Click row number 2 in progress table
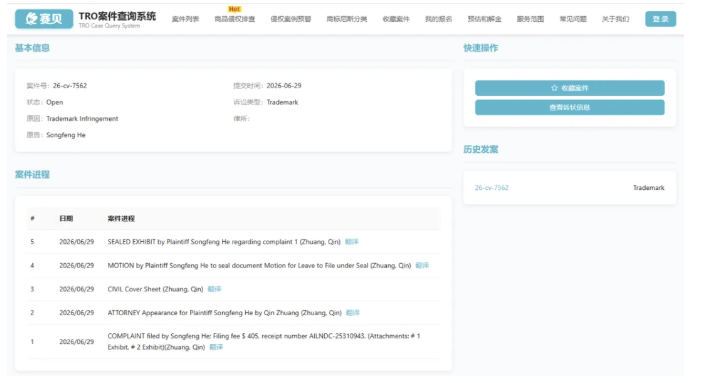The image size is (702, 383). 32,313
